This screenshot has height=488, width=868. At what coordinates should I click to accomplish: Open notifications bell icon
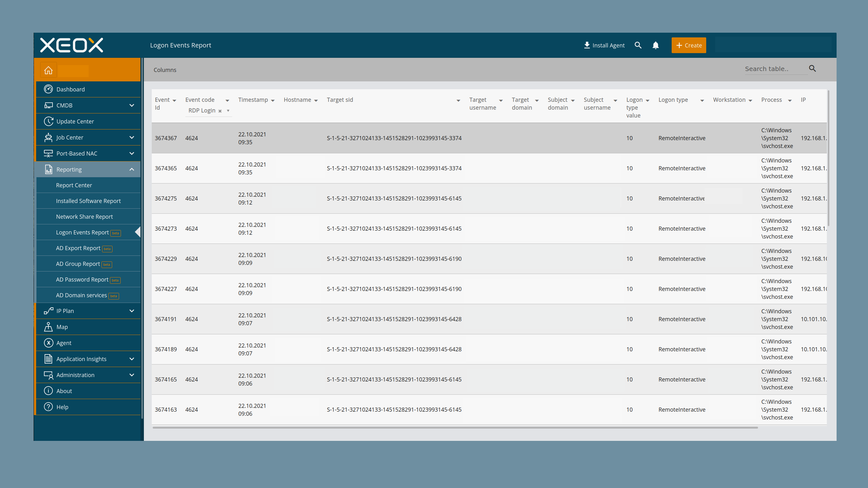point(655,45)
